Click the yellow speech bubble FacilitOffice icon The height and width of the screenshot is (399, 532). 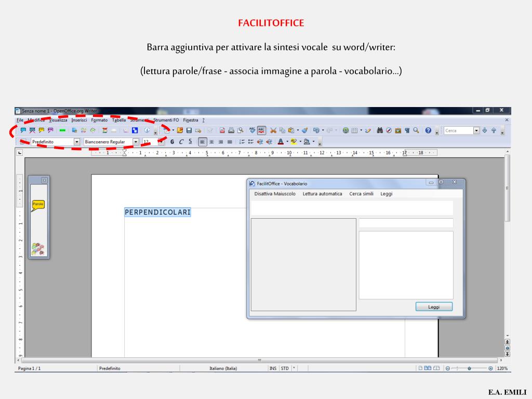point(42,130)
